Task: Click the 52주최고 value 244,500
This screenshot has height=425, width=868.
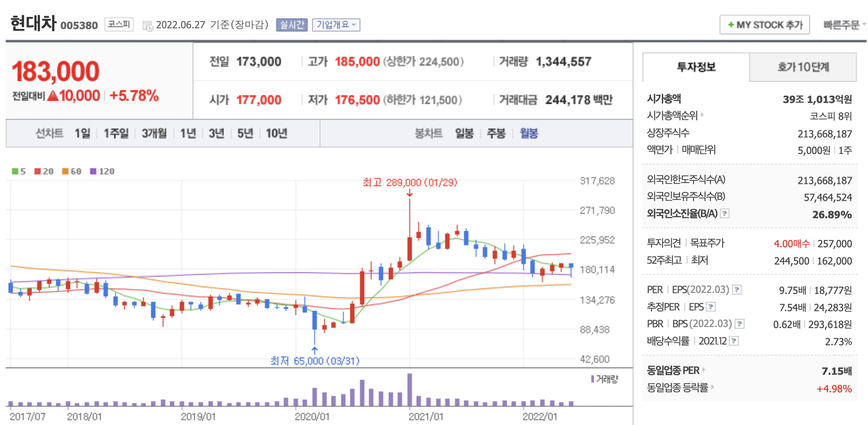Action: [792, 261]
